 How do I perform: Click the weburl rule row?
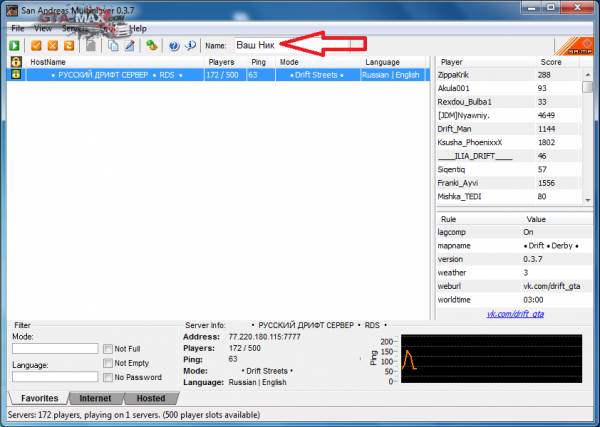[x=514, y=286]
